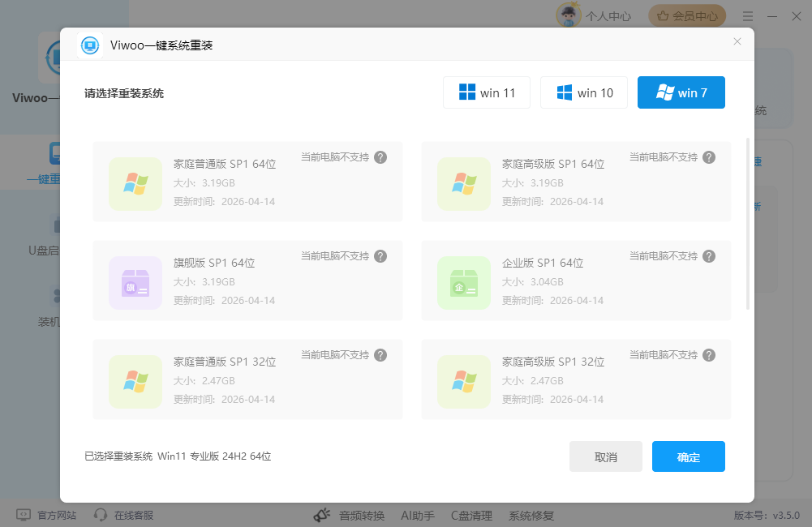Open 系统修复 in bottom bar
The height and width of the screenshot is (527, 812).
pos(531,516)
